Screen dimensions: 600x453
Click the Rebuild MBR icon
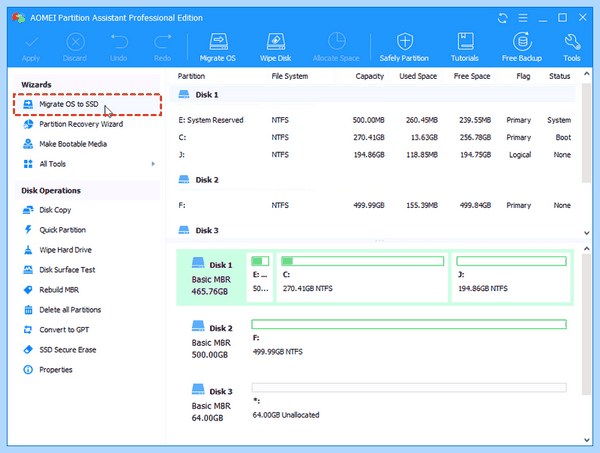click(28, 290)
